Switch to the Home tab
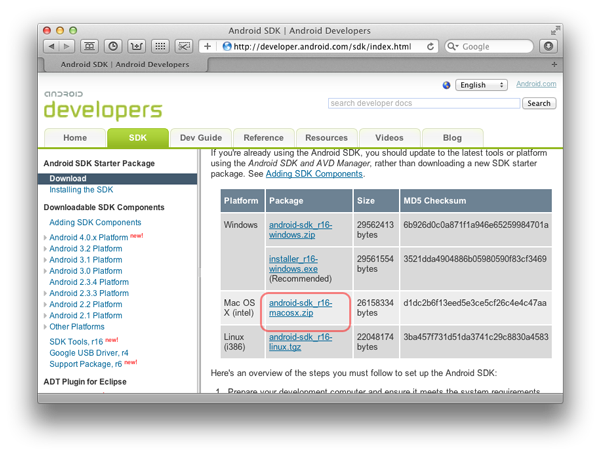 point(75,138)
